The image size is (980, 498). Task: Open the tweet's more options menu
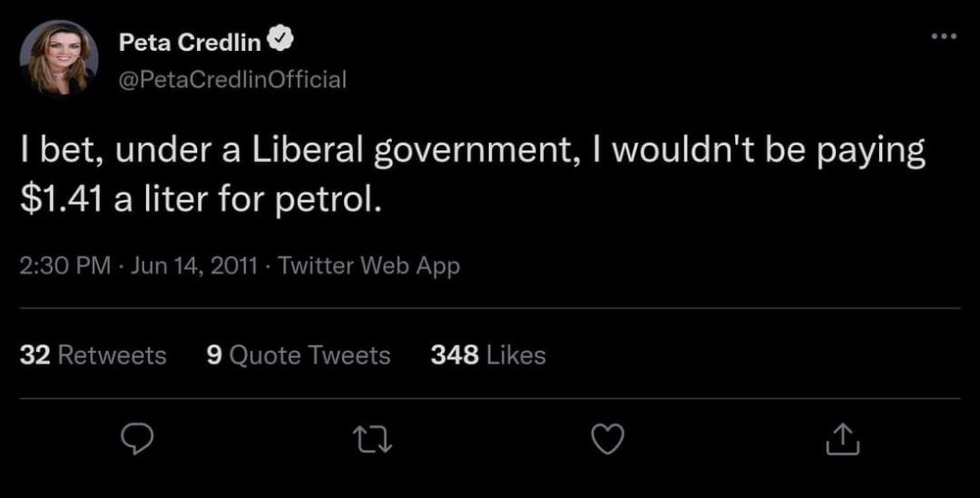(942, 37)
